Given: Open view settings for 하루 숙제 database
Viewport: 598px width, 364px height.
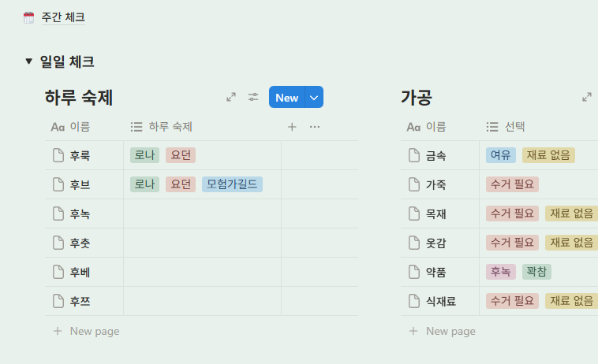Looking at the screenshot, I should tap(253, 97).
